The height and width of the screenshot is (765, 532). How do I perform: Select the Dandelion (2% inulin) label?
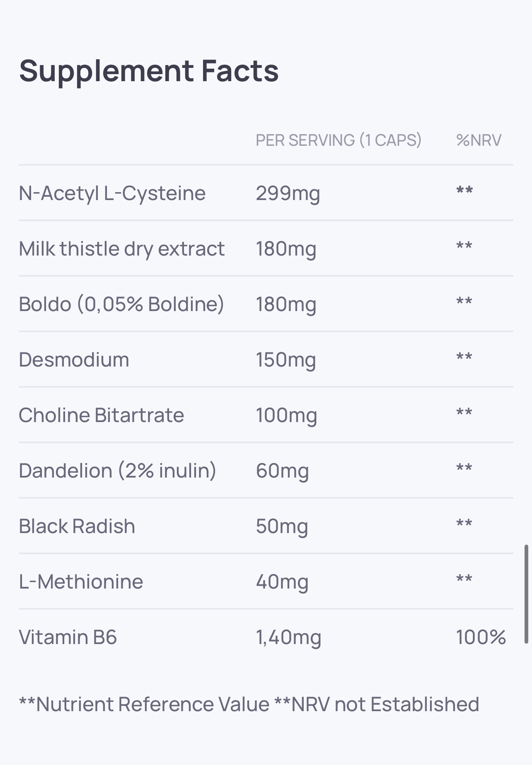pyautogui.click(x=118, y=471)
